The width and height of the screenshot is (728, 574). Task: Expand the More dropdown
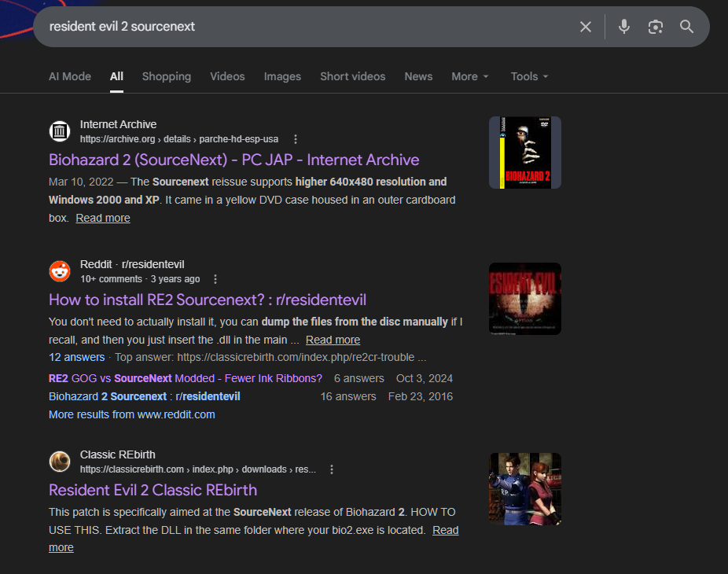470,76
